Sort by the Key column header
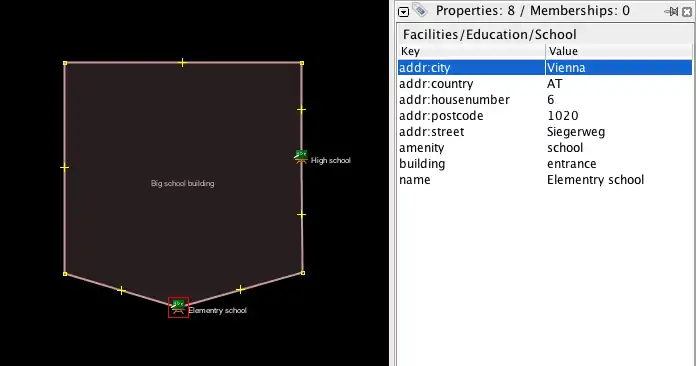 (x=471, y=51)
